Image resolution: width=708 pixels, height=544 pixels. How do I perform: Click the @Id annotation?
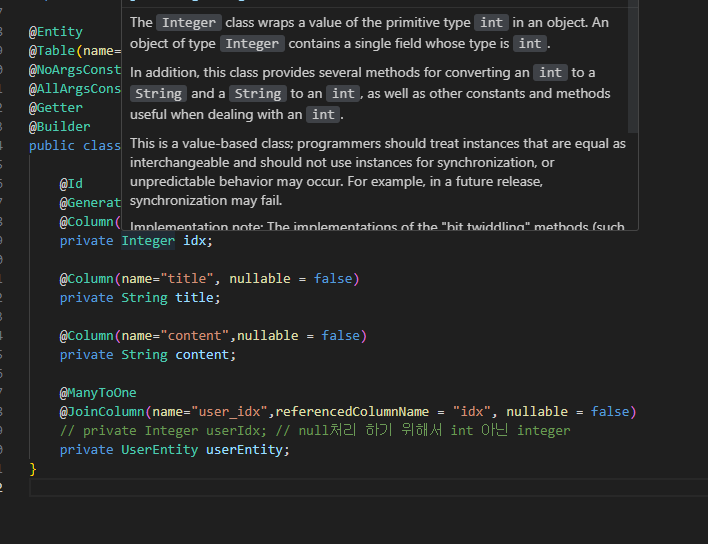(x=71, y=183)
